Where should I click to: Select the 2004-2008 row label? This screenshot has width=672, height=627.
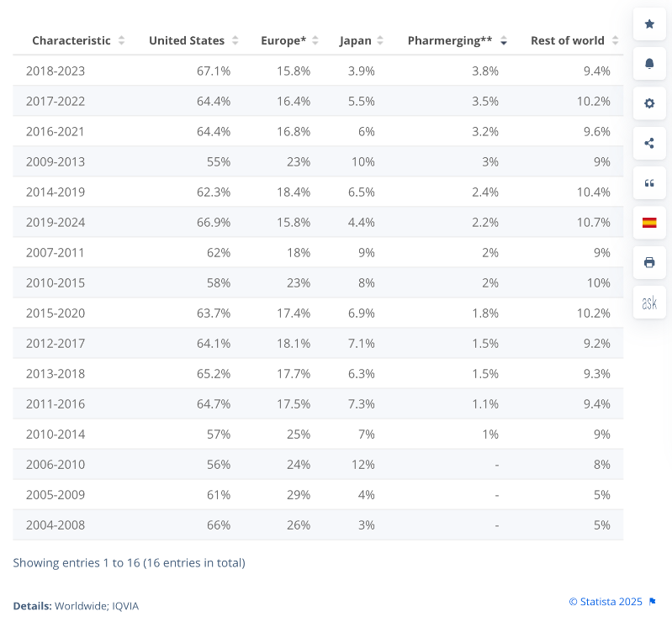click(x=56, y=524)
